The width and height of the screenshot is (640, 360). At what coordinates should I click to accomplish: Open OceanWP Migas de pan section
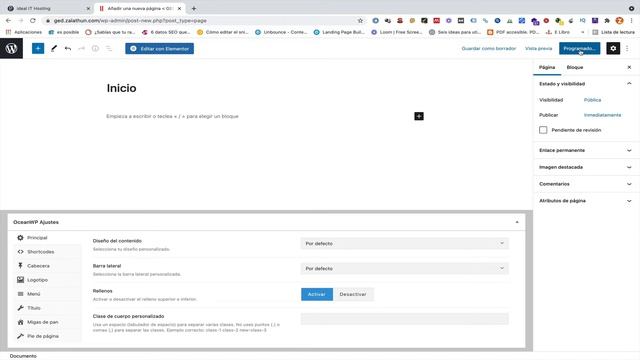[x=42, y=322]
